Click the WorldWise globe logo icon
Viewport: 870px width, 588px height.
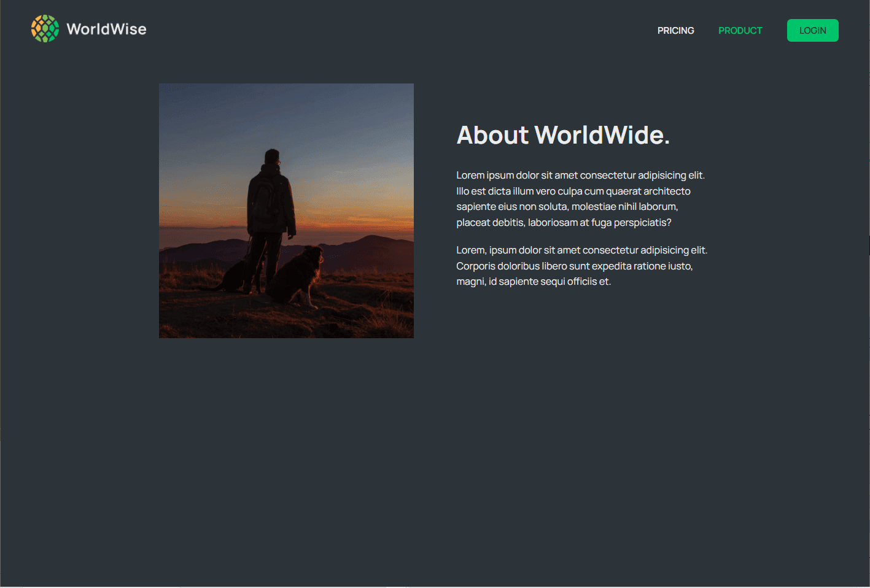[45, 29]
